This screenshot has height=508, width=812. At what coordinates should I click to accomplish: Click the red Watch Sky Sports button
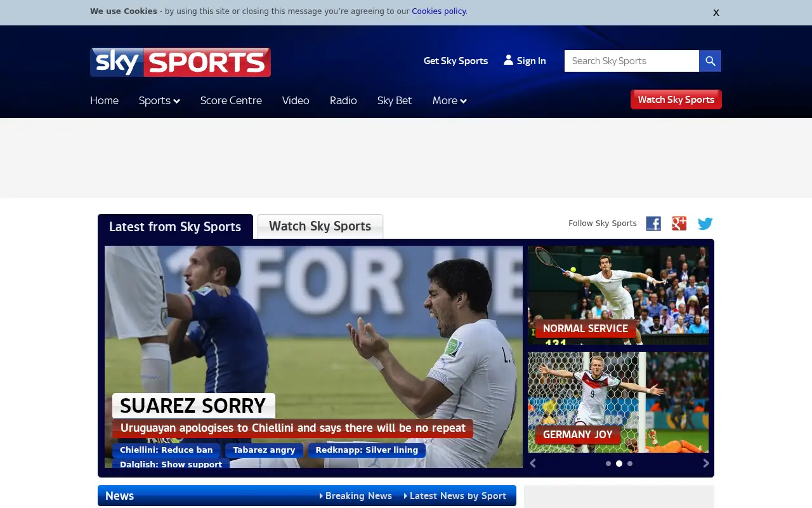tap(676, 100)
